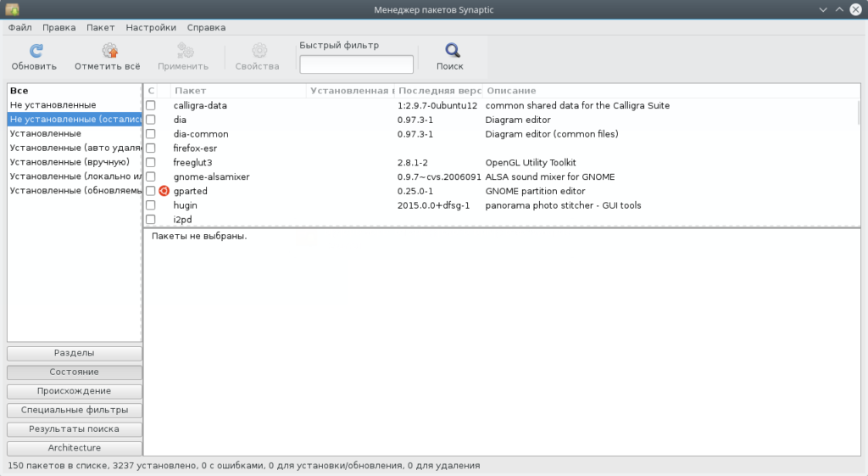Focus the Быстрый фильтр input field
Image resolution: width=868 pixels, height=476 pixels.
pos(356,64)
